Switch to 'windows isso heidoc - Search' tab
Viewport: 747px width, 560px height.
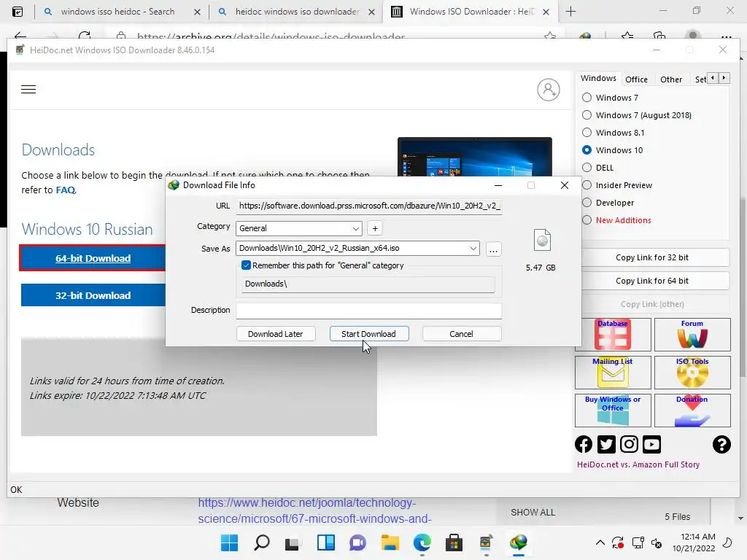point(117,12)
